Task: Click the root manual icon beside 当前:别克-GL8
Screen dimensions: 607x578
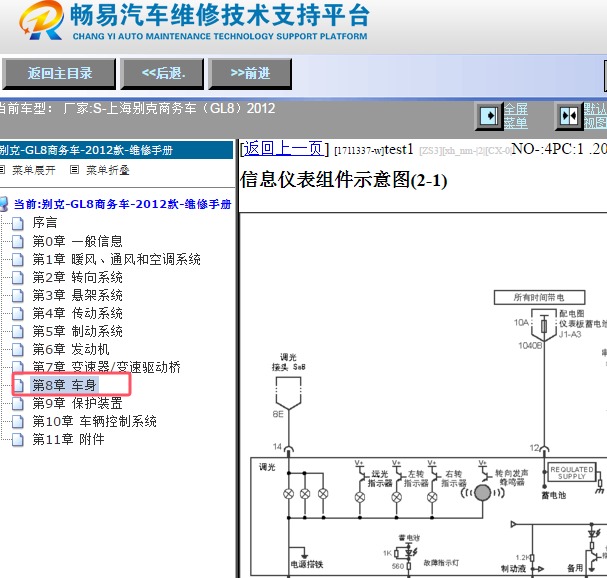Action: [x=4, y=204]
